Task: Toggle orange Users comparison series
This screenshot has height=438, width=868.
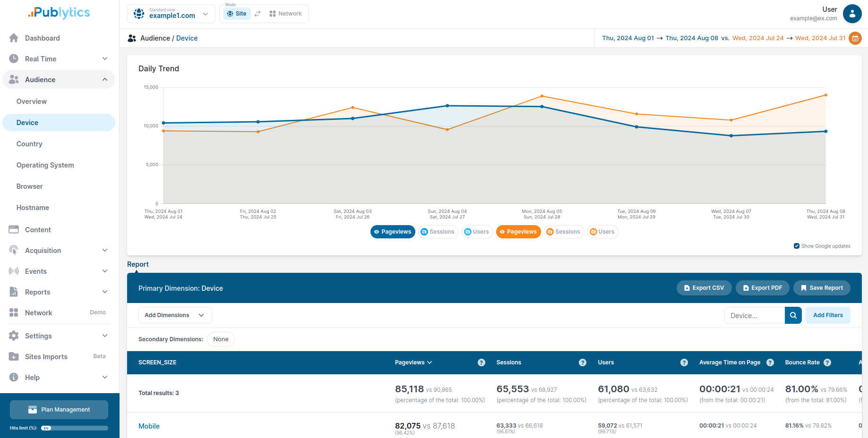Action: pyautogui.click(x=603, y=232)
